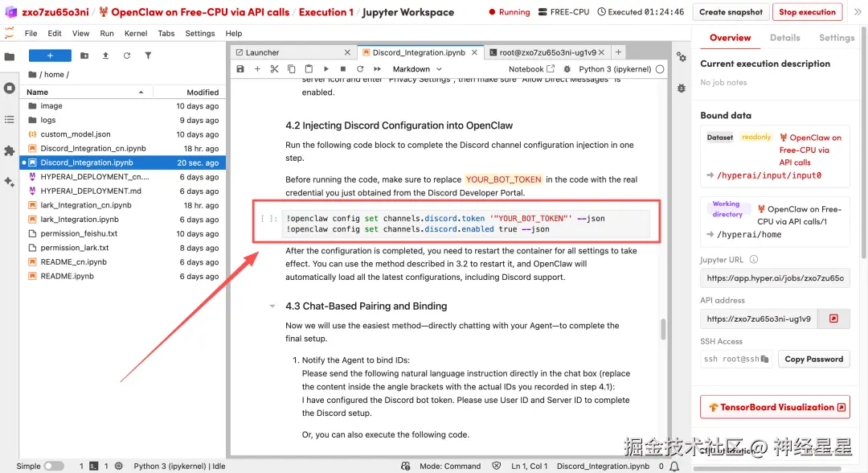Open README.ipynb in file list

click(x=67, y=276)
